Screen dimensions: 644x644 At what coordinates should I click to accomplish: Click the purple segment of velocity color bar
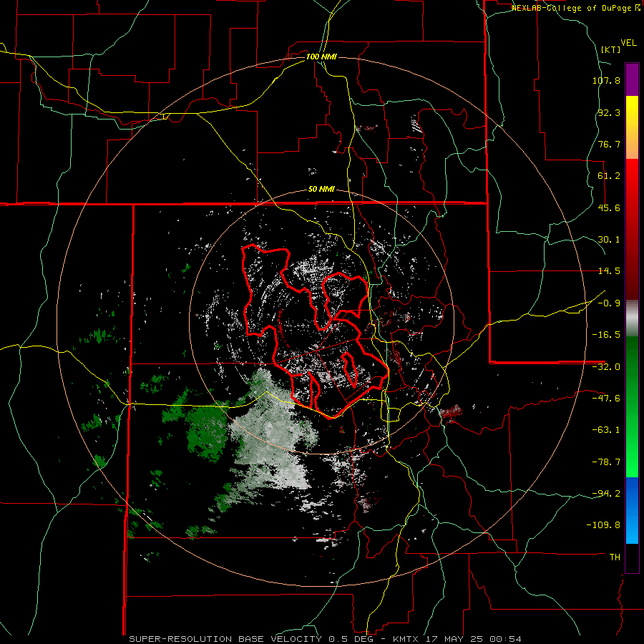[632, 79]
